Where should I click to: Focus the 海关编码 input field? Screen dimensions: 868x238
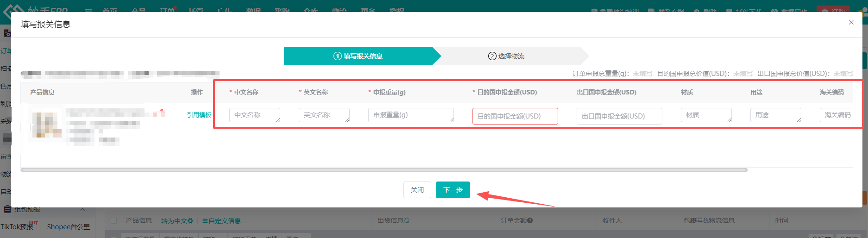pyautogui.click(x=837, y=115)
